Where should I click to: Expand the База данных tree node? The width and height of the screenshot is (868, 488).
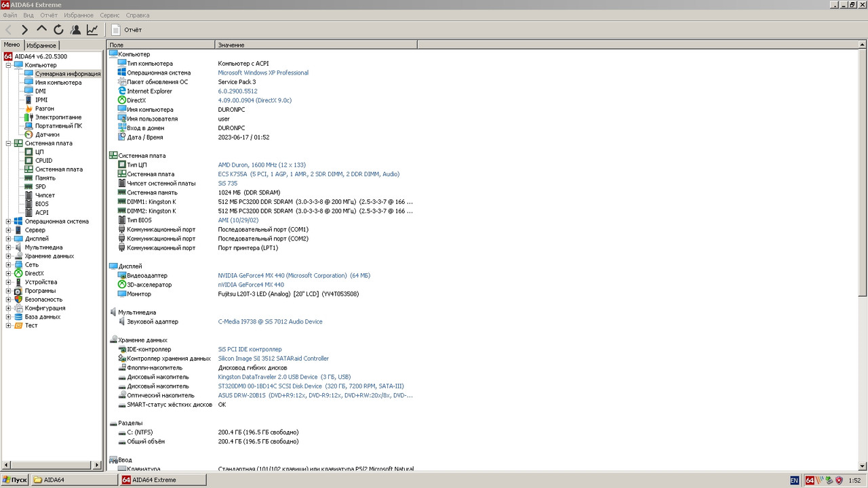[8, 317]
